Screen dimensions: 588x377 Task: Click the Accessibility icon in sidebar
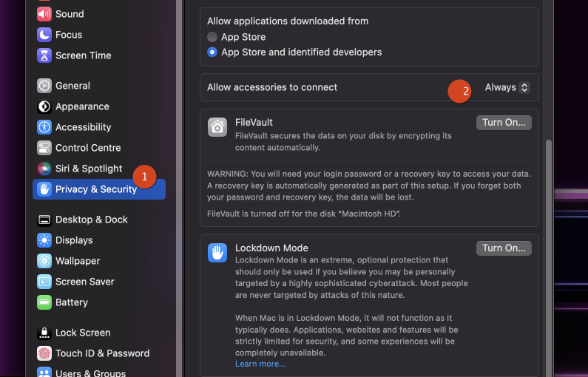tap(44, 127)
